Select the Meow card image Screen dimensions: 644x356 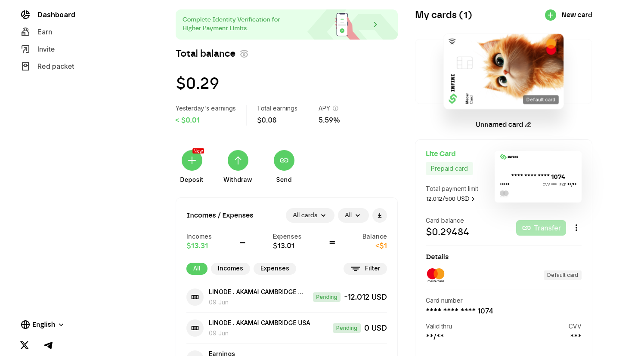504,71
